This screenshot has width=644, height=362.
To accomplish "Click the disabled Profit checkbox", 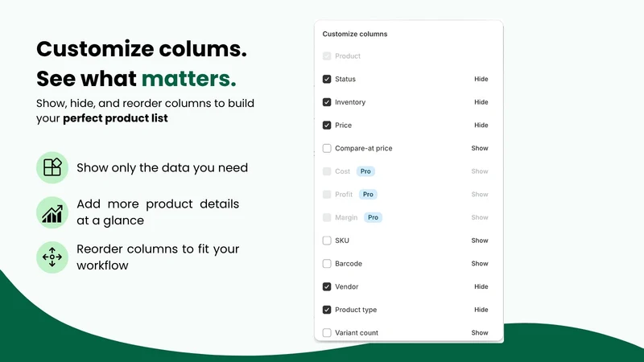I will coord(327,194).
